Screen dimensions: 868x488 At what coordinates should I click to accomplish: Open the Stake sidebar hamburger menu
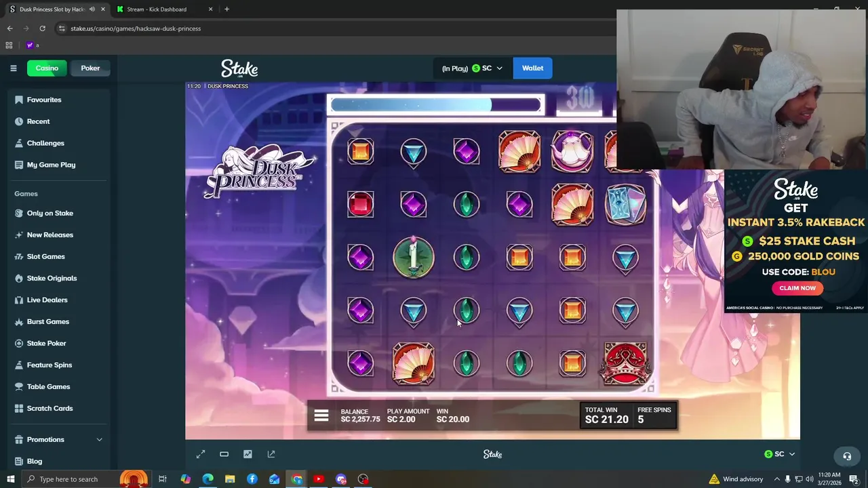click(13, 68)
